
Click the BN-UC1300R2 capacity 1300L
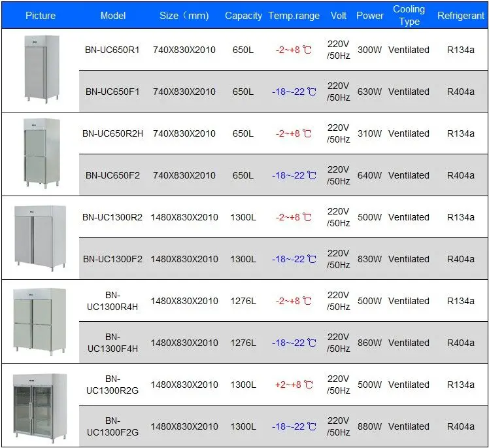[243, 217]
